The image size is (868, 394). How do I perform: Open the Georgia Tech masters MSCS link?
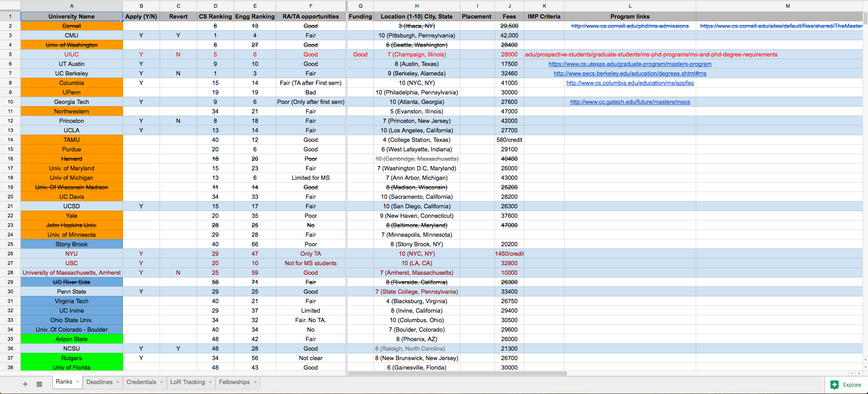point(630,102)
